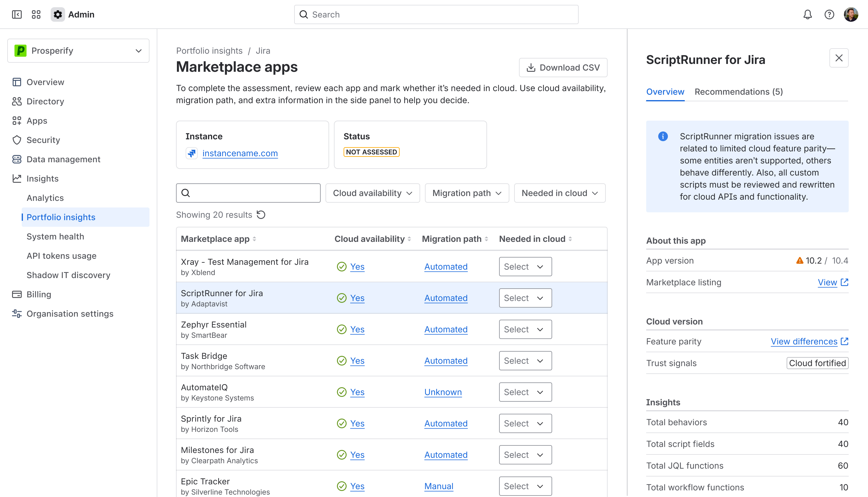Viewport: 868px width, 497px height.
Task: Switch to the Recommendations (5) tab
Action: click(739, 91)
